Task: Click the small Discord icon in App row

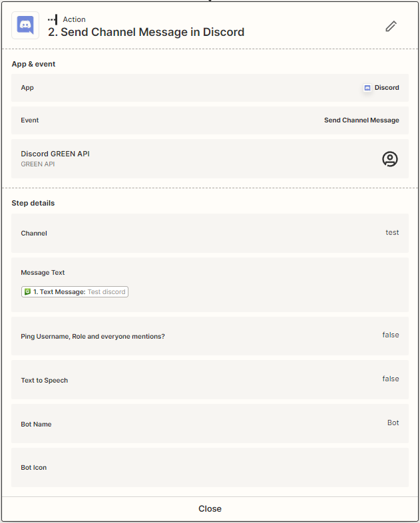Action: [x=367, y=88]
